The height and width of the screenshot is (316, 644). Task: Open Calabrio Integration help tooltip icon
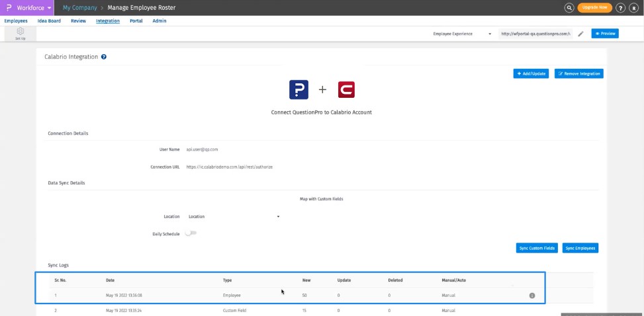pyautogui.click(x=104, y=57)
